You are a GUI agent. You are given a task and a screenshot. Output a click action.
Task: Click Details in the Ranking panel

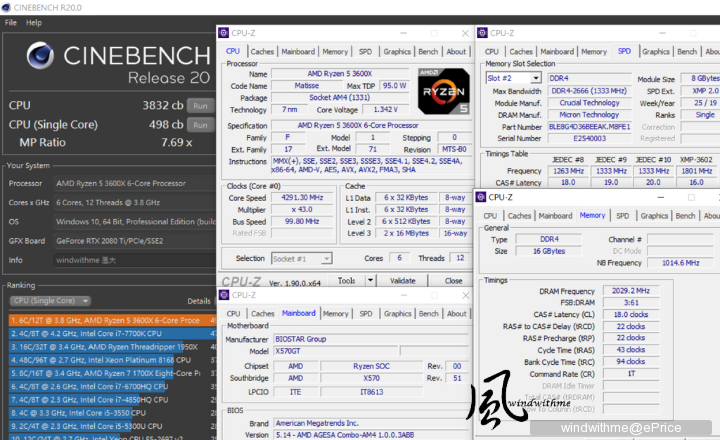(199, 301)
